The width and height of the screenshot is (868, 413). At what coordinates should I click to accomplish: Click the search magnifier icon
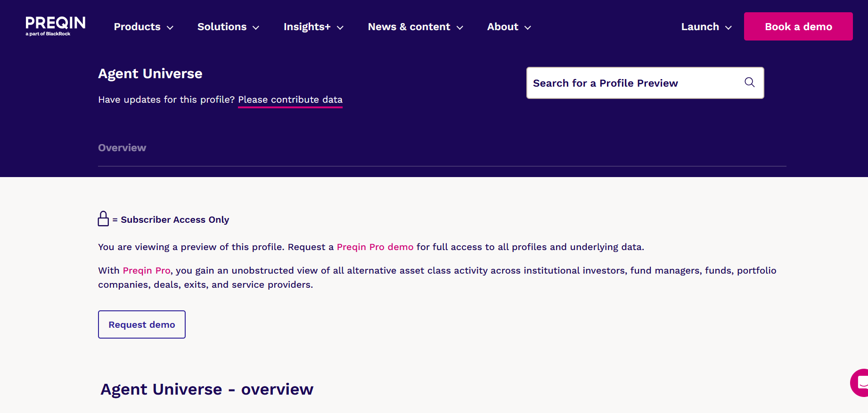(749, 82)
